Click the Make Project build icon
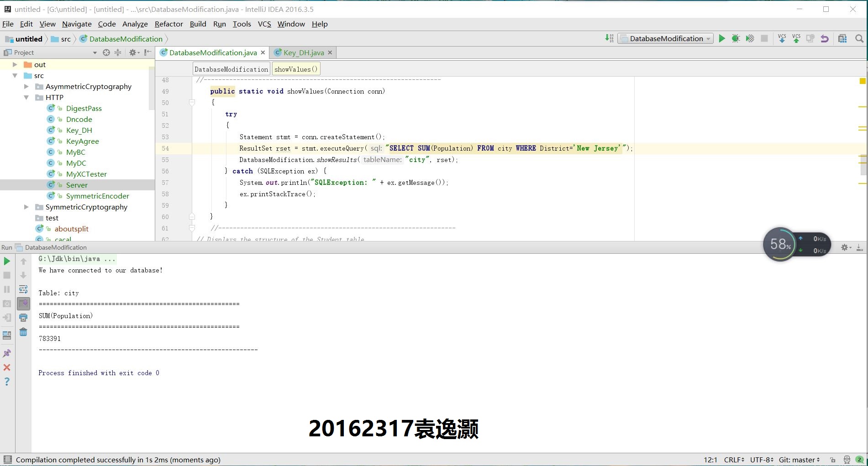This screenshot has width=868, height=466. tap(609, 39)
